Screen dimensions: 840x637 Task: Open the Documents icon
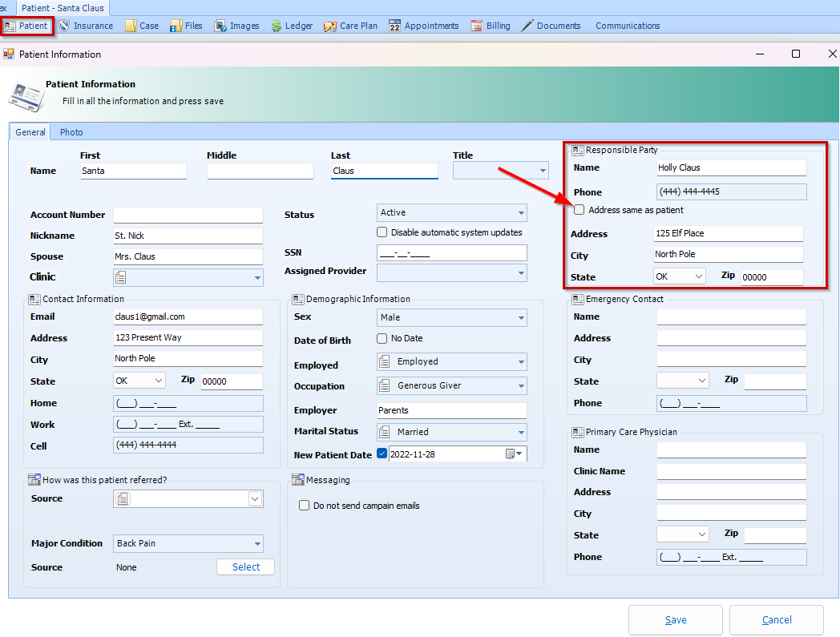point(551,25)
